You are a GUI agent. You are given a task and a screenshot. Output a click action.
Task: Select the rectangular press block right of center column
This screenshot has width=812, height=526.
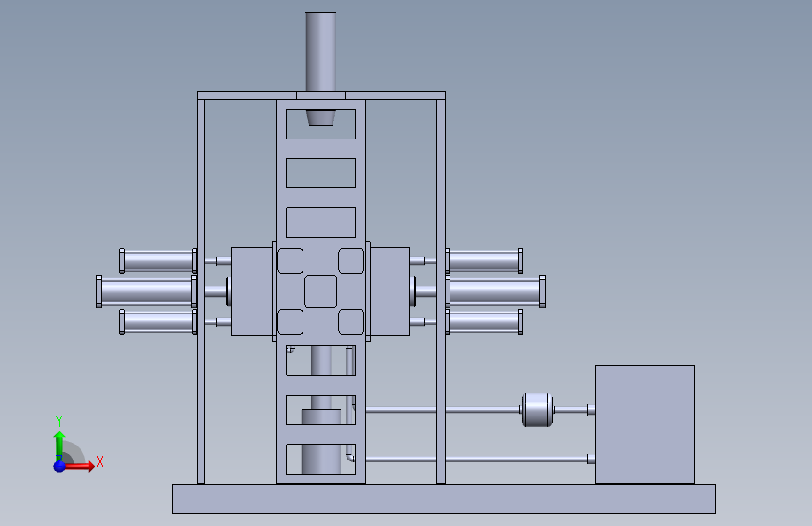(390, 291)
